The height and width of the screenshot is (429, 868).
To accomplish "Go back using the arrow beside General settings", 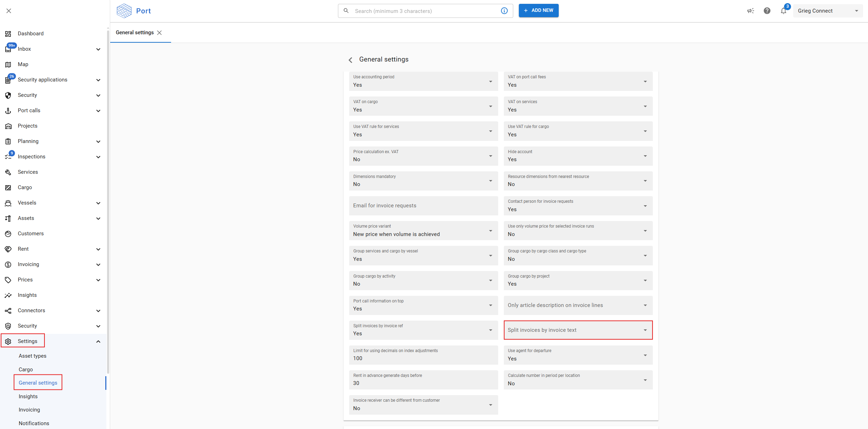I will point(350,60).
